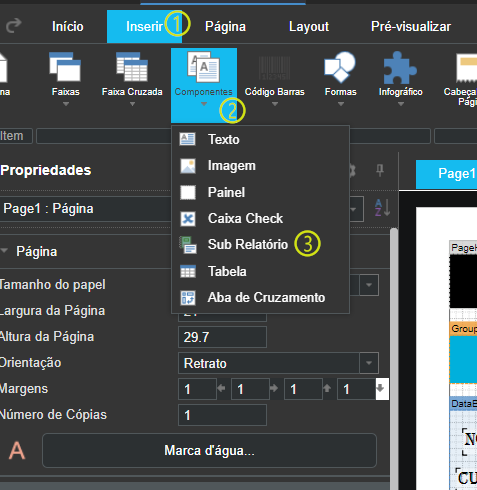
Task: Pin the Propriedades panel
Action: pyautogui.click(x=380, y=171)
